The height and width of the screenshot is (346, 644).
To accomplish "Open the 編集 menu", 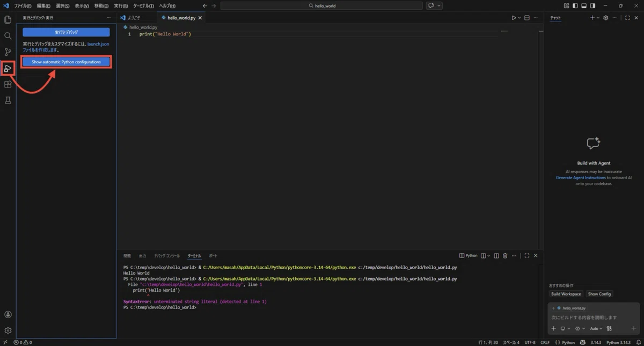I will pos(43,5).
